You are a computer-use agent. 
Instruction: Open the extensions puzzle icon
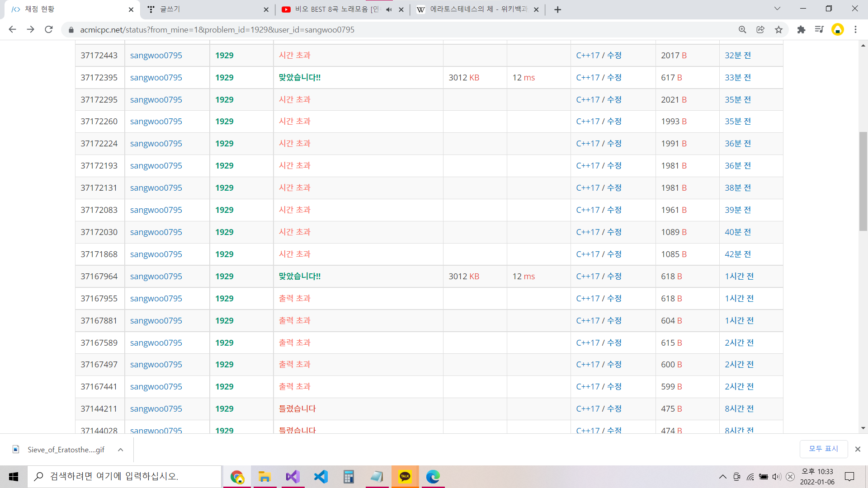[801, 30]
